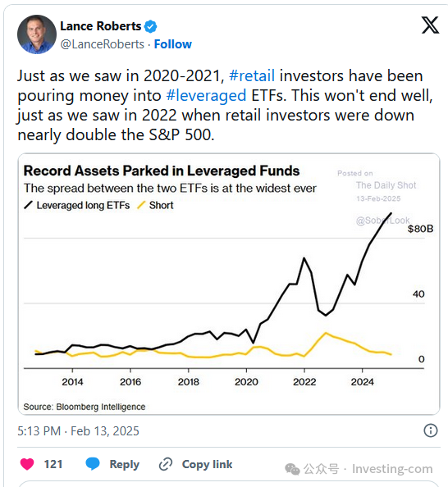Open Lance Roberts profile picture
Screen dimensions: 448x487
(37, 34)
